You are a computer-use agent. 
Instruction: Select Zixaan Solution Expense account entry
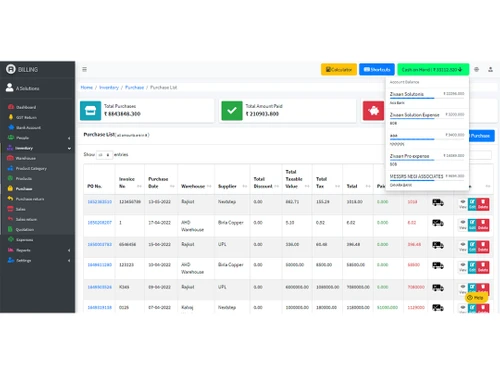[427, 118]
